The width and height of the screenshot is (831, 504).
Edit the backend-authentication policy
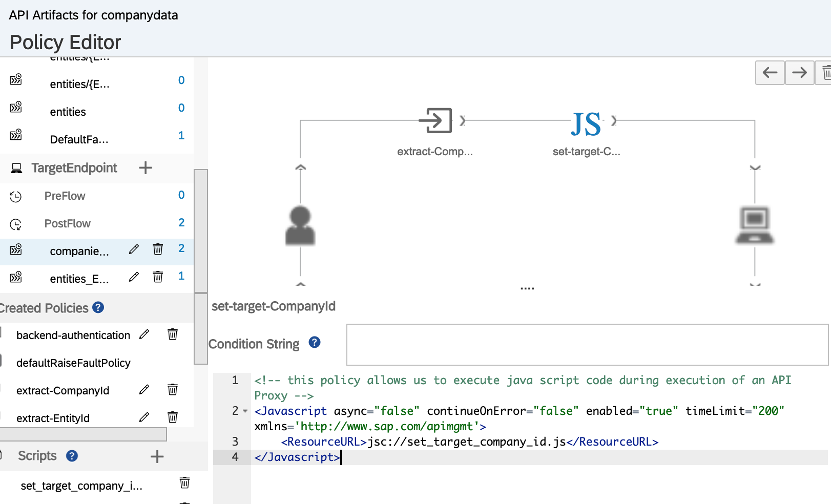click(144, 334)
